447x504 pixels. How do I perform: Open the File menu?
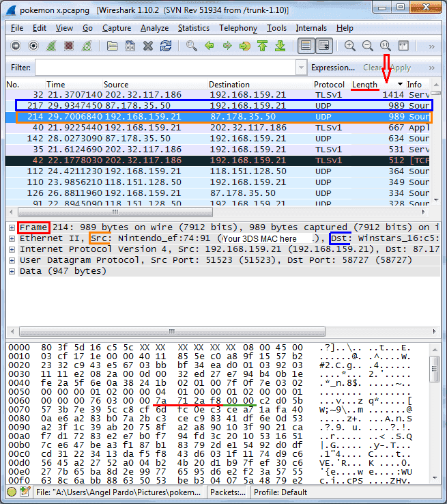coord(17,28)
